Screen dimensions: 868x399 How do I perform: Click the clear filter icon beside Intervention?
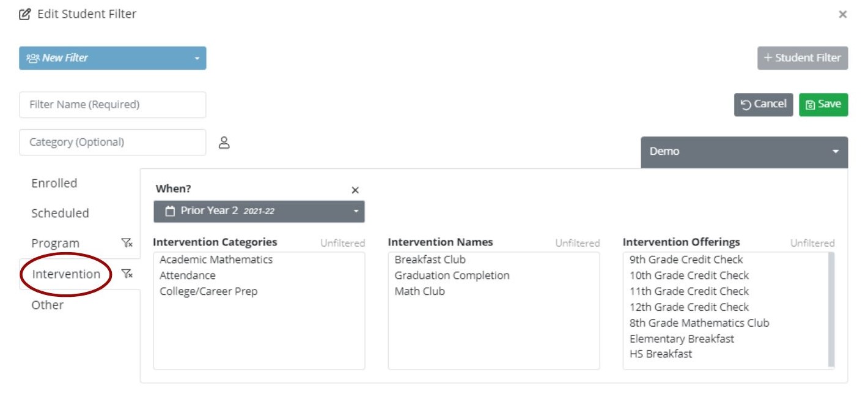pos(127,274)
